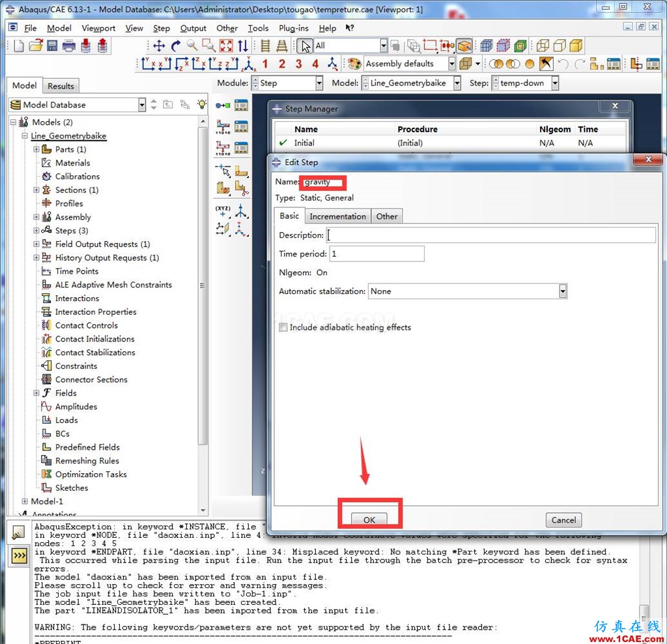Viewport: 667px width, 644px height.
Task: Close the Step Manager dialog
Action: point(615,106)
